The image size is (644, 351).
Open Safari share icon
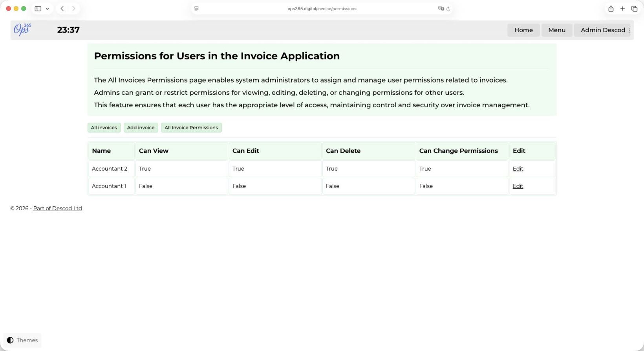tap(611, 9)
